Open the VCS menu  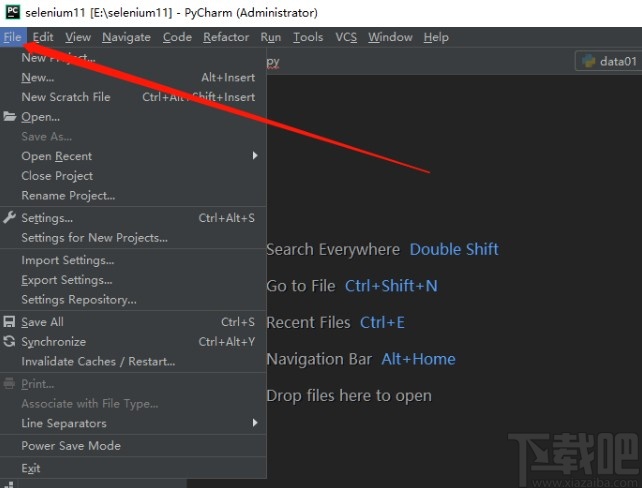[346, 37]
